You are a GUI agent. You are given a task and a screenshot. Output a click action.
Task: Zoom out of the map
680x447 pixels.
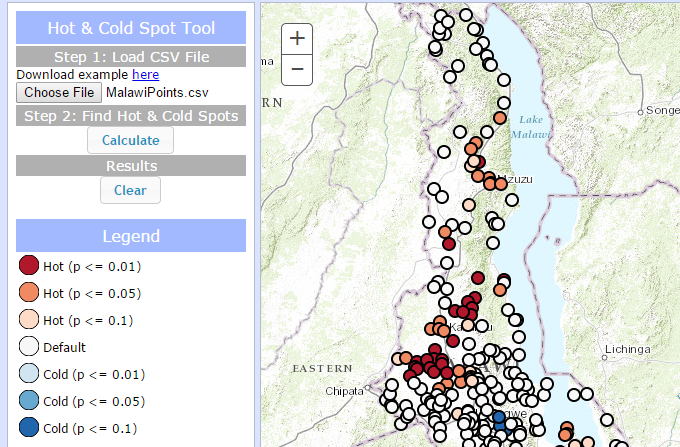pos(297,69)
